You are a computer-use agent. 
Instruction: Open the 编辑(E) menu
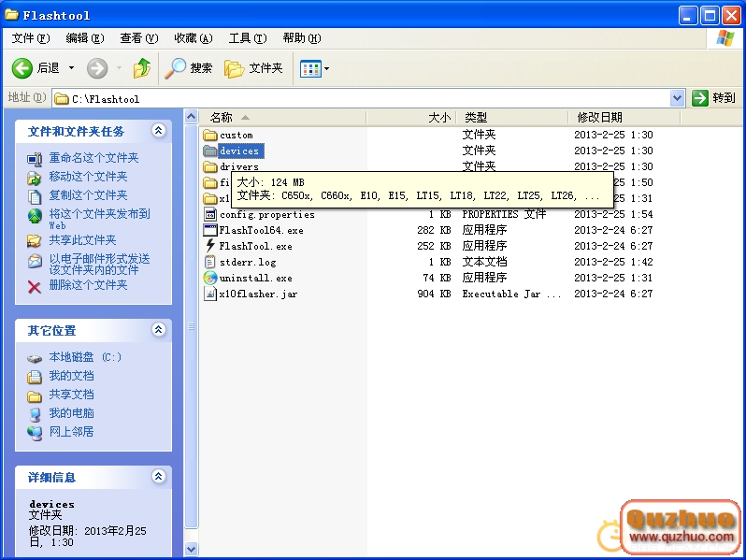point(85,38)
